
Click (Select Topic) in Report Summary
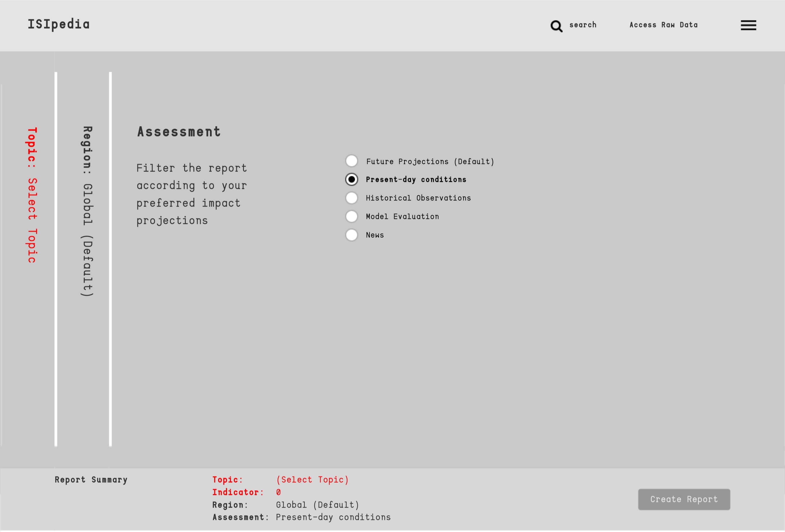312,480
